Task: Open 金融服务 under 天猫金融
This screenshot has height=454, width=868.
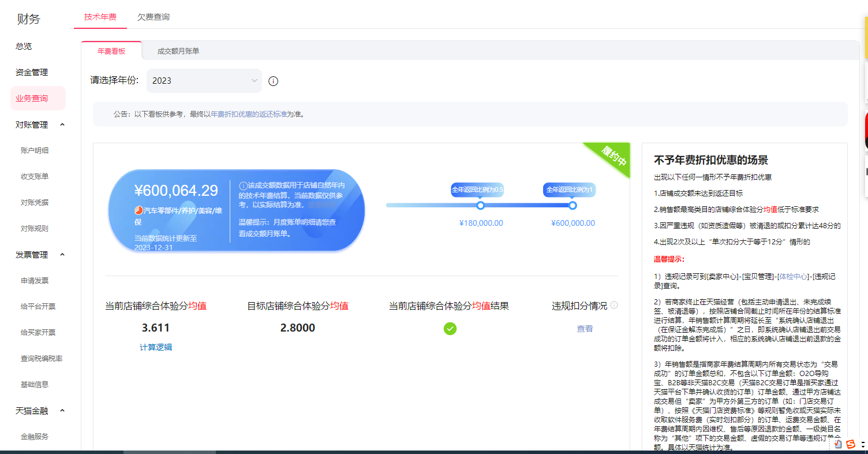Action: tap(35, 436)
